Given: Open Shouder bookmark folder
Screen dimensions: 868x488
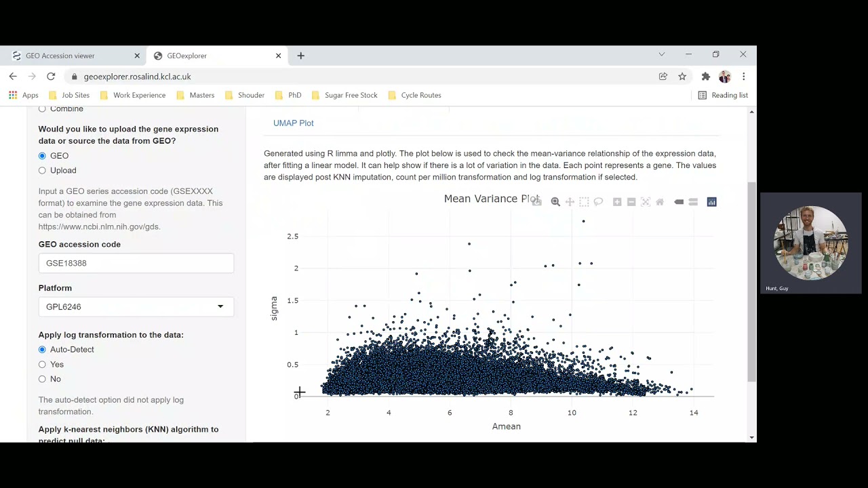Looking at the screenshot, I should pos(245,95).
